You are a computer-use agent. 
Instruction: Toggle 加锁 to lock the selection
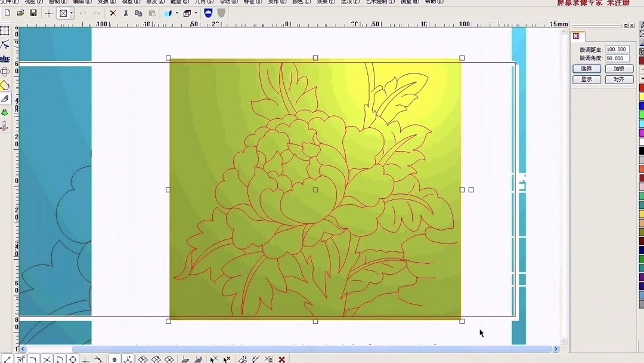[x=618, y=68]
